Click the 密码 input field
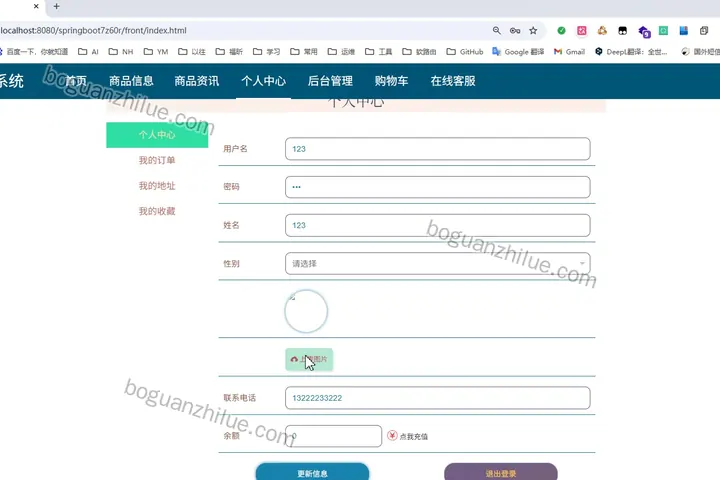Viewport: 720px width, 480px height. 438,187
